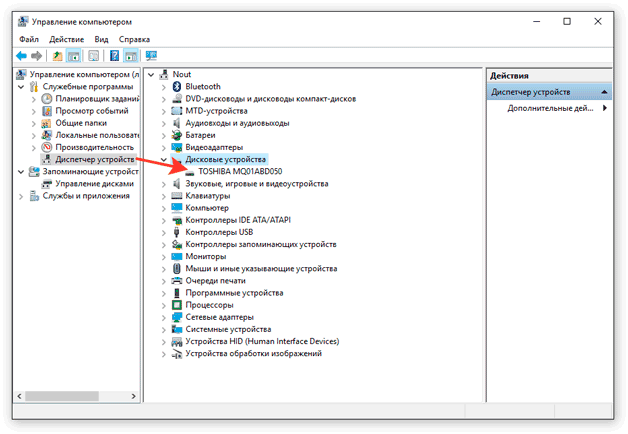Select Локальные пользователи in left tree
The height and width of the screenshot is (434, 628).
tap(97, 135)
